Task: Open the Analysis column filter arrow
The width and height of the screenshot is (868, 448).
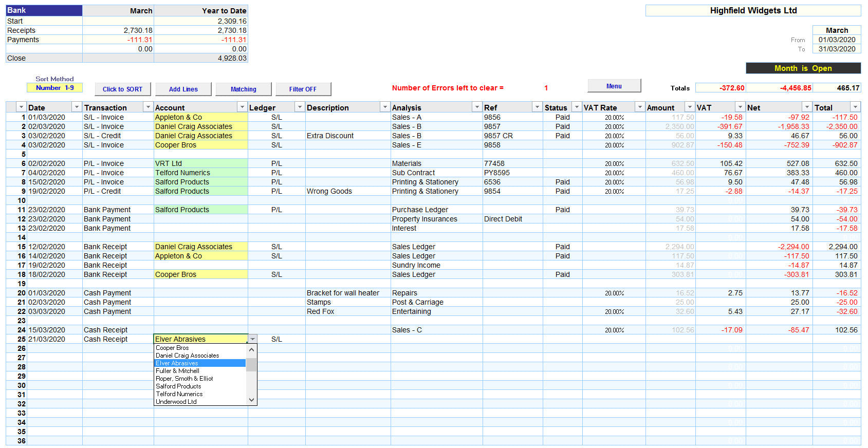Action: point(476,107)
